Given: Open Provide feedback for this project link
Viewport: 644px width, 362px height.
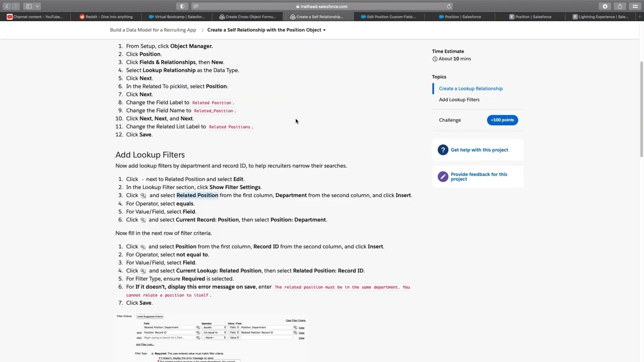Looking at the screenshot, I should coord(479,176).
